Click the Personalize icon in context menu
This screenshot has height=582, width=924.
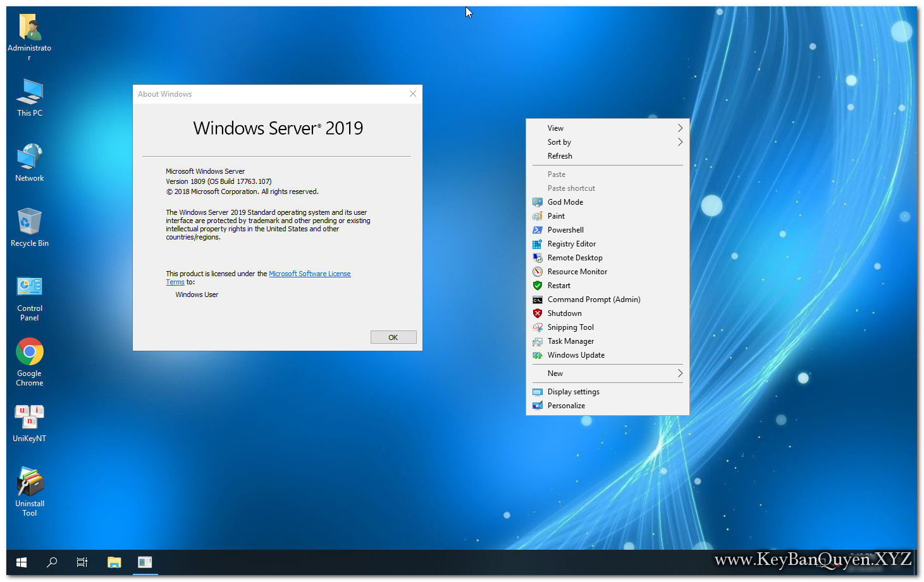tap(538, 406)
